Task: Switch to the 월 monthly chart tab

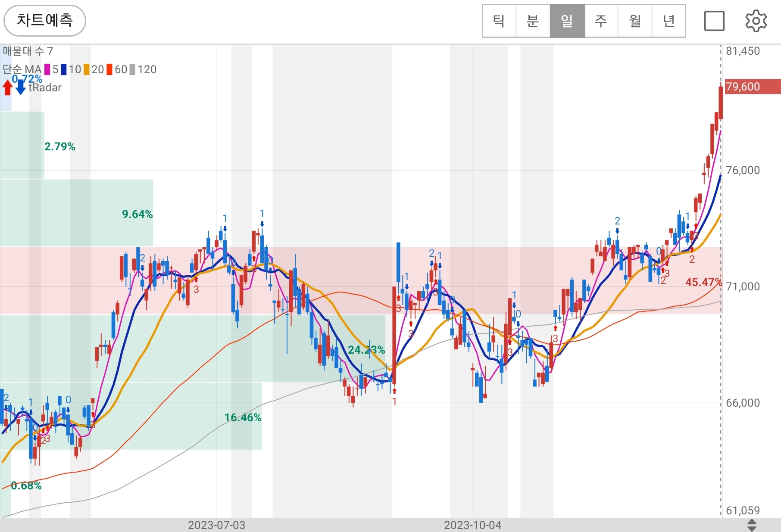Action: click(635, 21)
